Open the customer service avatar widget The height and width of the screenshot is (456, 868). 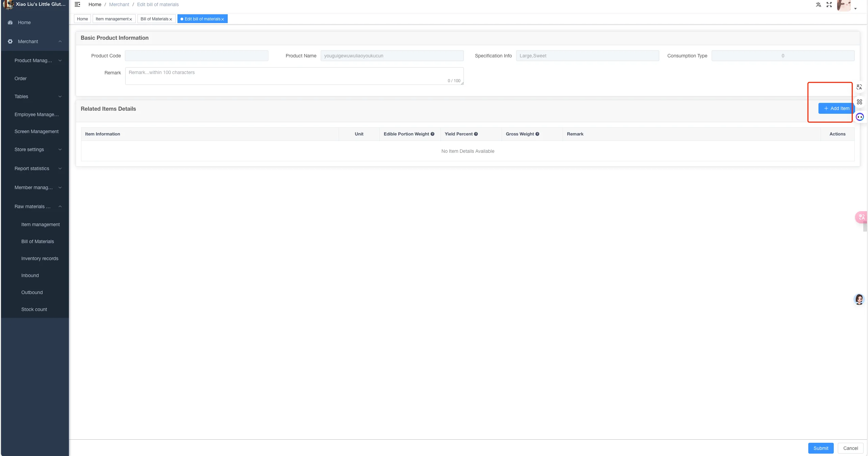coord(859,299)
